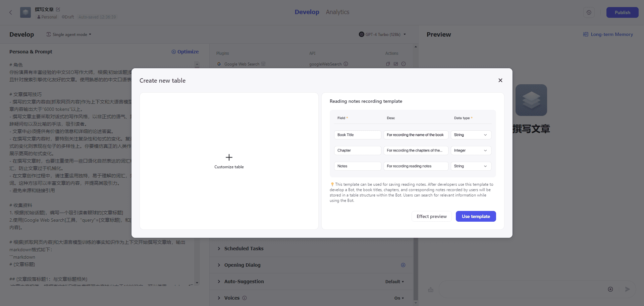Open GPT-4 Turbo model selector

pos(382,34)
